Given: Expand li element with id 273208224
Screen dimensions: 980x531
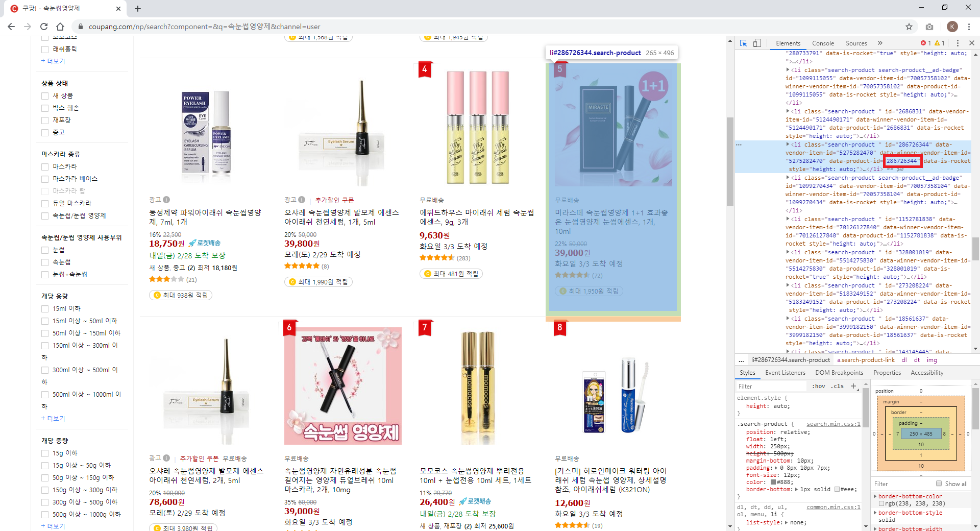Looking at the screenshot, I should tap(788, 285).
